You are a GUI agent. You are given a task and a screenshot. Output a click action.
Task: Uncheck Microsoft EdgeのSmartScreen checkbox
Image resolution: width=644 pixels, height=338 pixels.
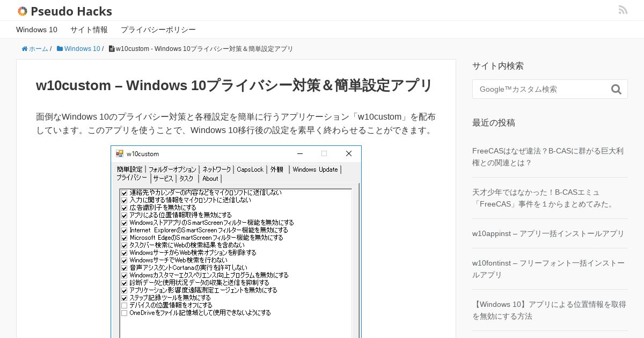(x=124, y=238)
